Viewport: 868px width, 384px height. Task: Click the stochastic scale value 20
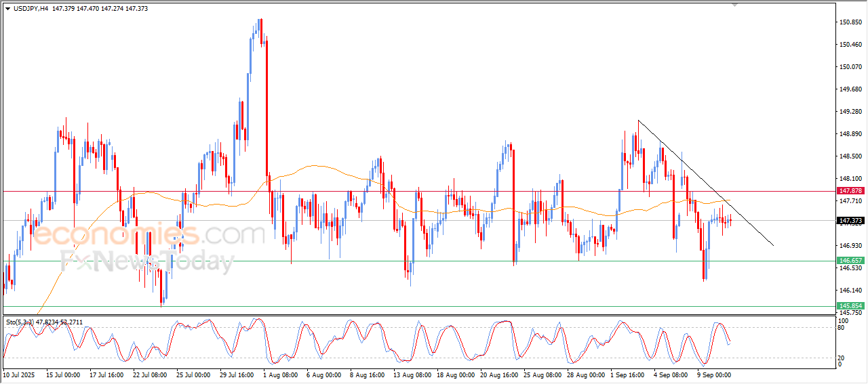pyautogui.click(x=842, y=358)
